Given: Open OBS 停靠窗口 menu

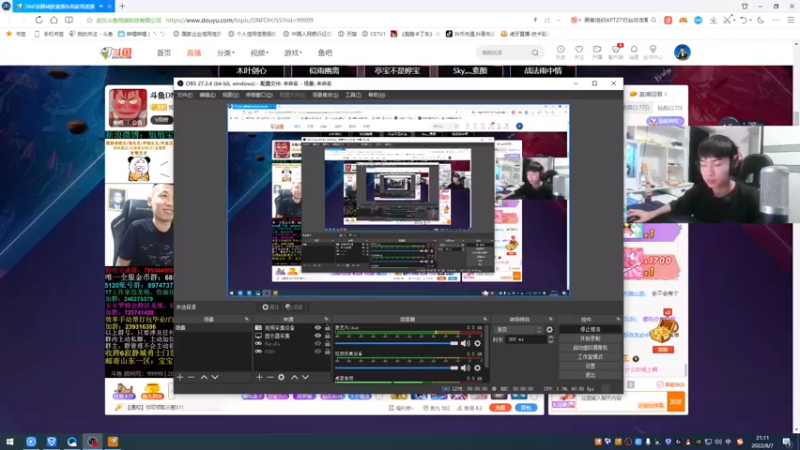Looking at the screenshot, I should [x=259, y=95].
